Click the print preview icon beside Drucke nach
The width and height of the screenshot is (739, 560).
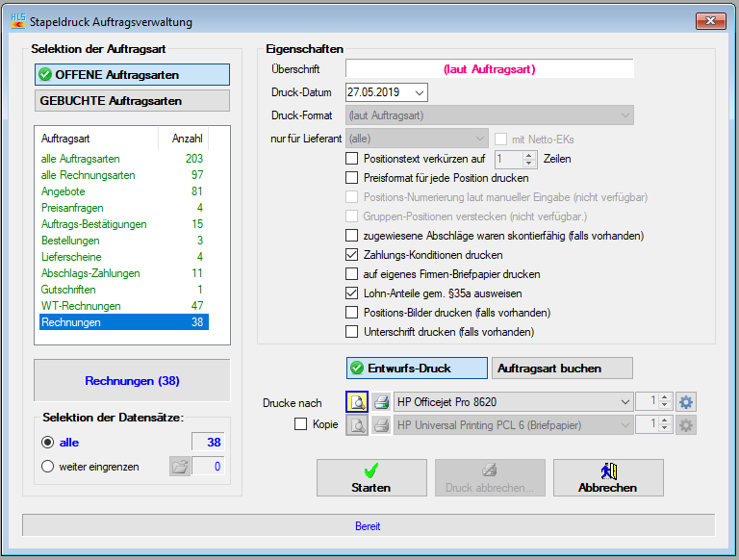point(356,402)
